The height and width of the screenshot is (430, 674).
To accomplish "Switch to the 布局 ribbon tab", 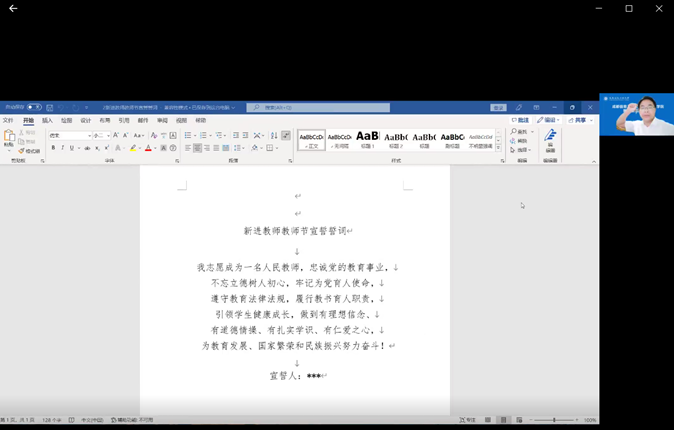I will 105,120.
